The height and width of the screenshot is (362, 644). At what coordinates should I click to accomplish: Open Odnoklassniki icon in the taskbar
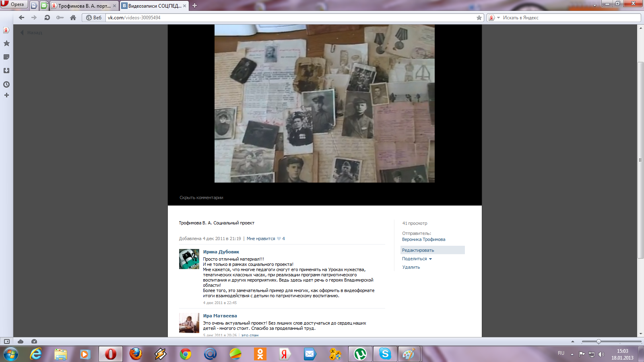[x=260, y=354]
